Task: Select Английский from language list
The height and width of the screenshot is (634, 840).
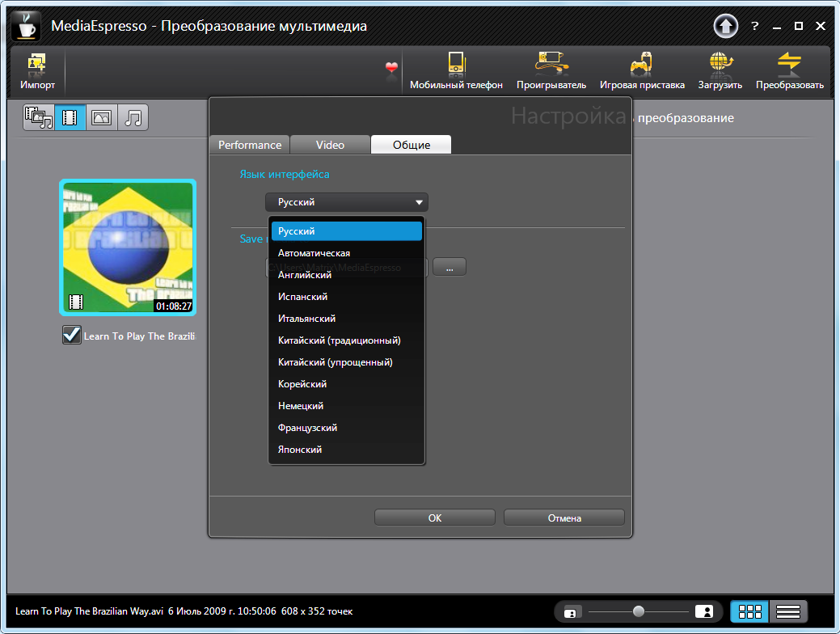Action: point(305,275)
